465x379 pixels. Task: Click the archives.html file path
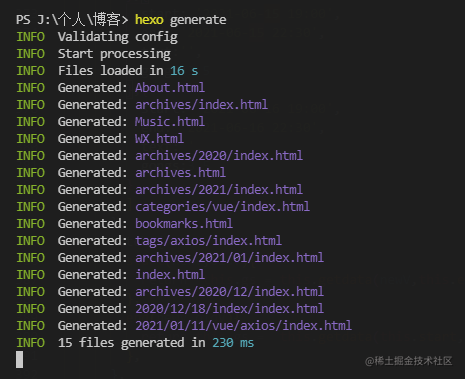180,173
